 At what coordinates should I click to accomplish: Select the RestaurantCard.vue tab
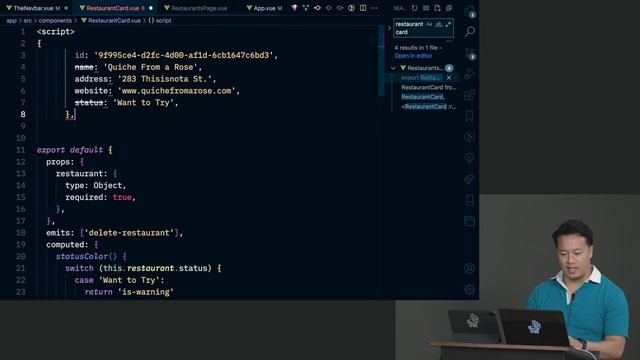coord(116,8)
